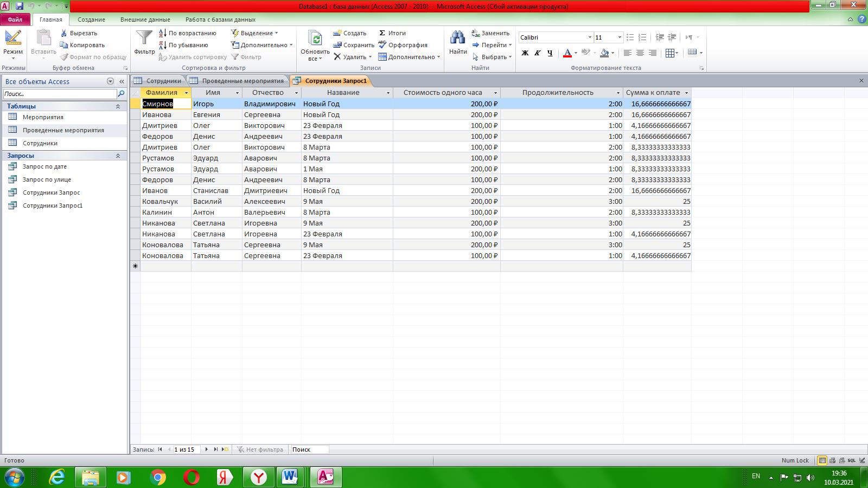Save the record with Сохранить

354,45
